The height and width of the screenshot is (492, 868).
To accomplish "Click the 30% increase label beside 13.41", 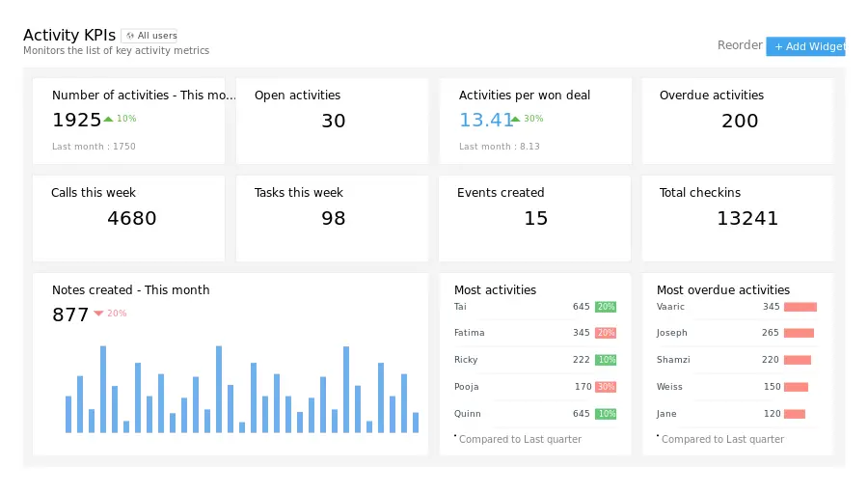I will coord(533,119).
